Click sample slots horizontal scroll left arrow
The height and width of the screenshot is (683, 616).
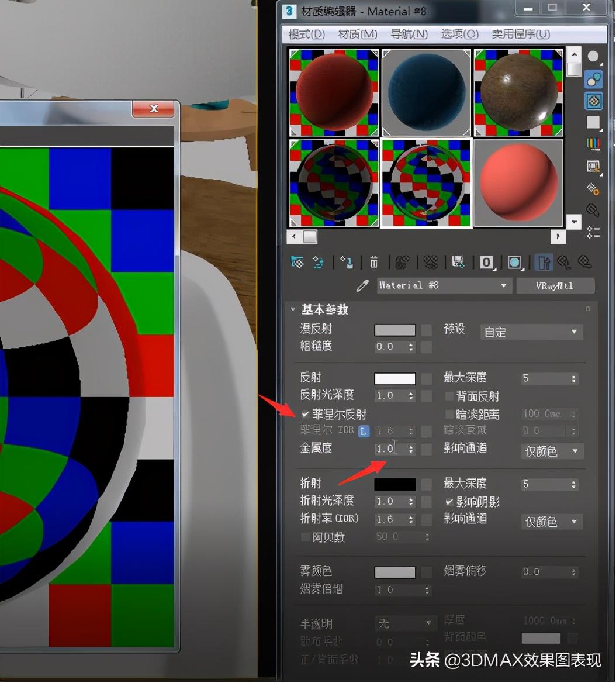tap(294, 236)
